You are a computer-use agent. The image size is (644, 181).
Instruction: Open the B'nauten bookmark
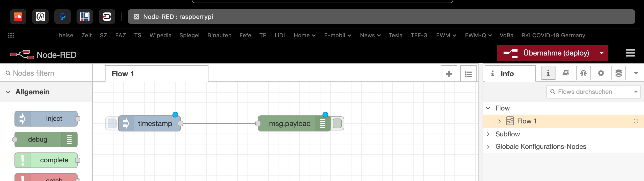[220, 35]
